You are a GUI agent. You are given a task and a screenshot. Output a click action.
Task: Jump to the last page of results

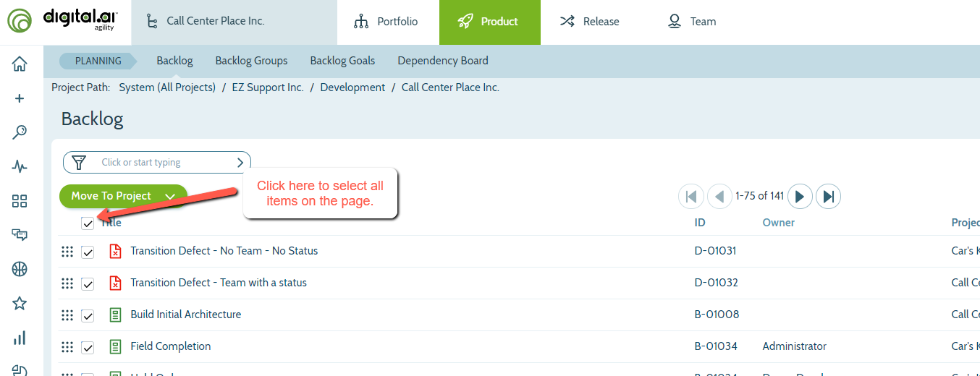point(828,196)
